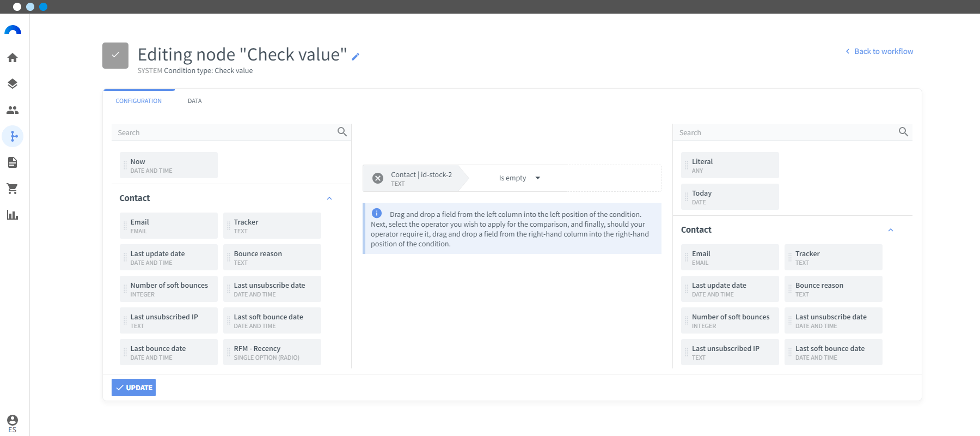Open the workflows branch icon in sidebar

tap(13, 136)
